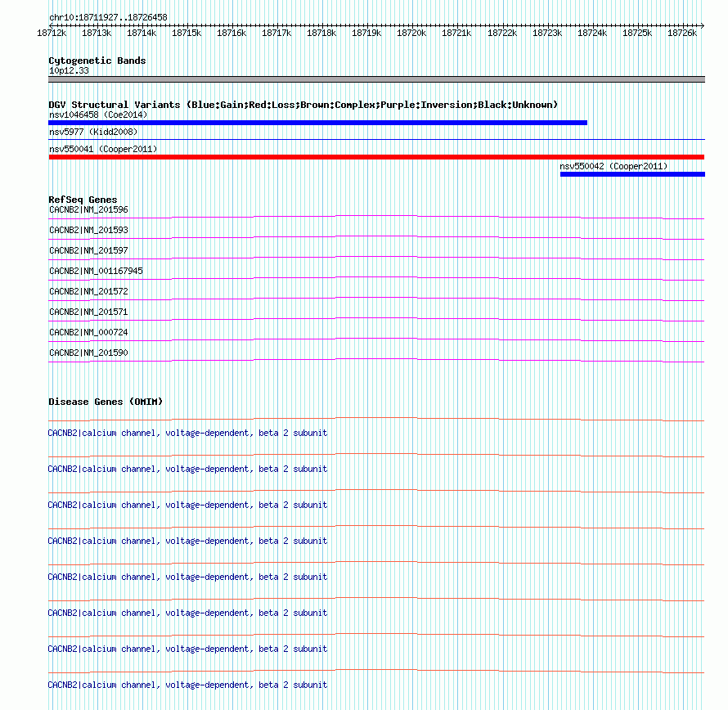The height and width of the screenshot is (710, 728).
Task: Click the 18723k ruler tick label
Action: [547, 33]
